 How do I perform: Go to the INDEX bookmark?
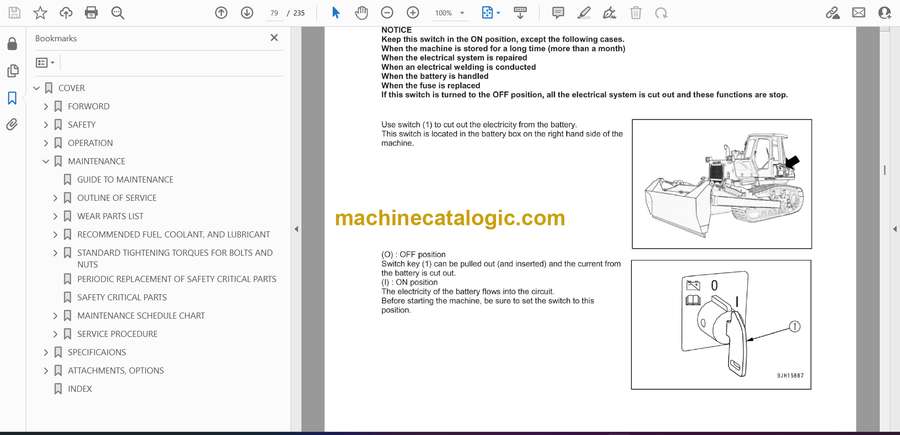80,389
